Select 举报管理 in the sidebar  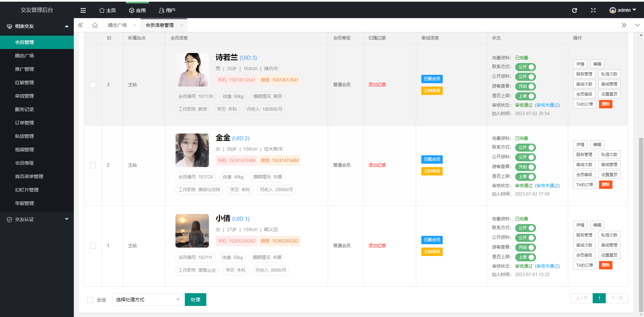click(x=37, y=203)
